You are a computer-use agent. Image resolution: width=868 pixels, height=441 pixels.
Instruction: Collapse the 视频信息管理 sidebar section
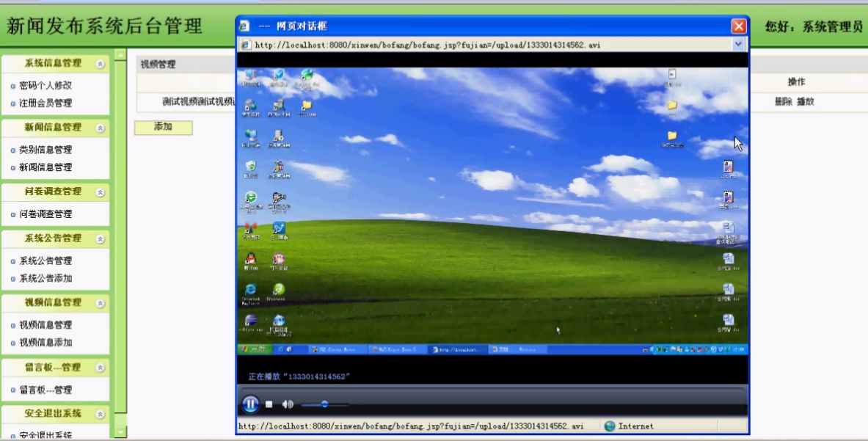pos(101,303)
